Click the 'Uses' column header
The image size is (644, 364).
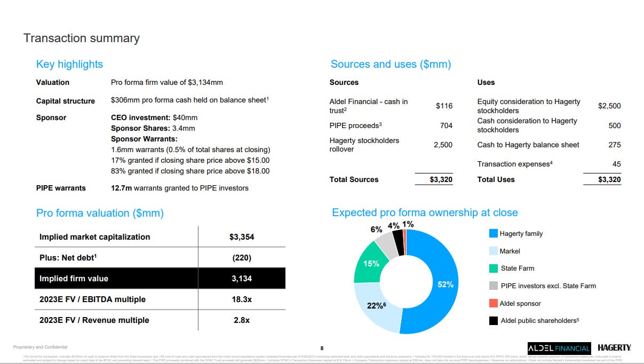click(486, 82)
